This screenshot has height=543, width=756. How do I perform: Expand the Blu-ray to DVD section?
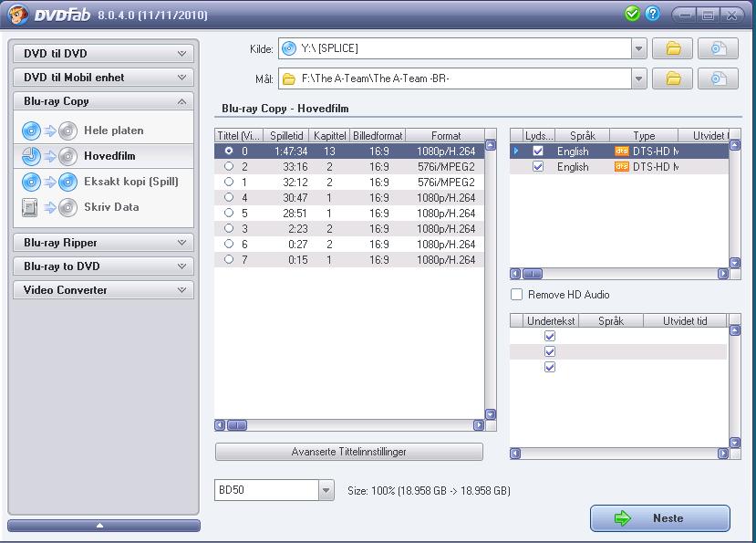(103, 266)
